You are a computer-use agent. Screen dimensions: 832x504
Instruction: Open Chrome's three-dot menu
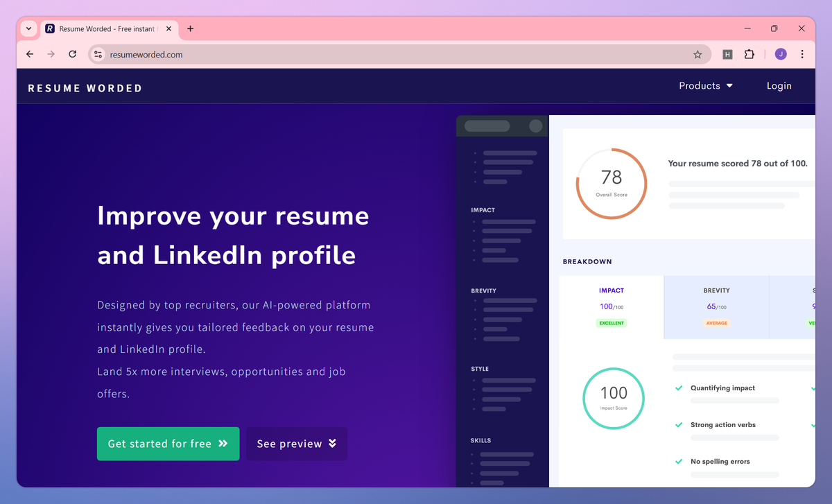(802, 54)
